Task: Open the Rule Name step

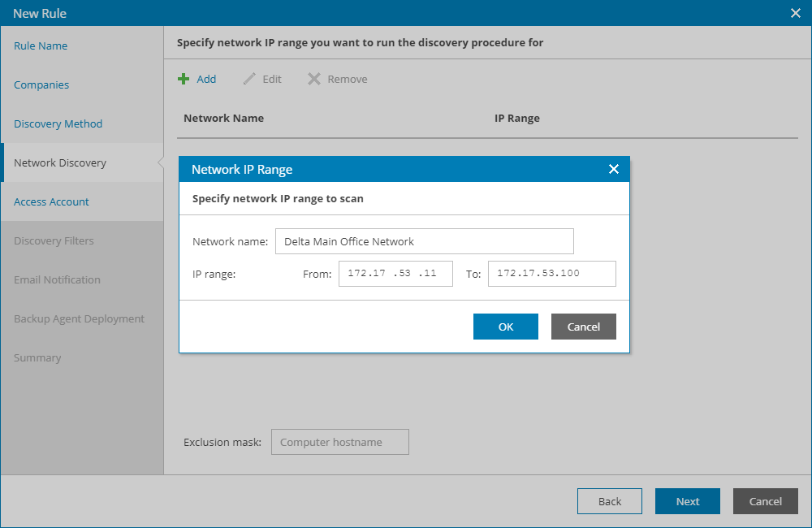Action: 41,45
